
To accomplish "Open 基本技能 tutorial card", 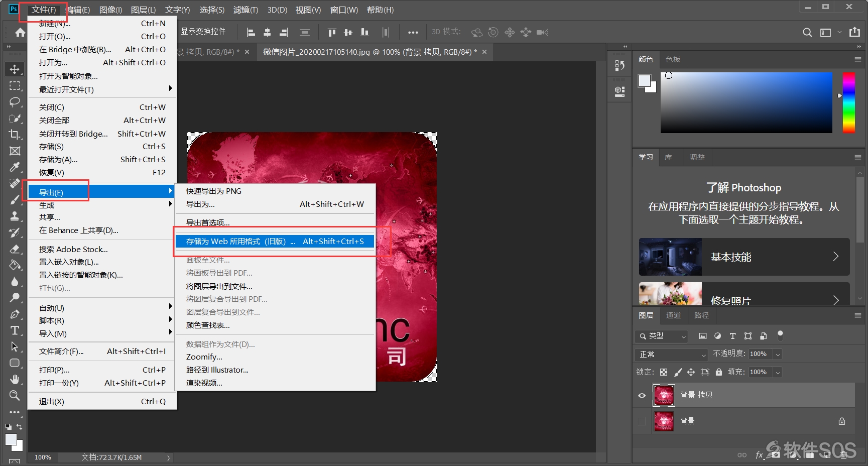I will (744, 257).
